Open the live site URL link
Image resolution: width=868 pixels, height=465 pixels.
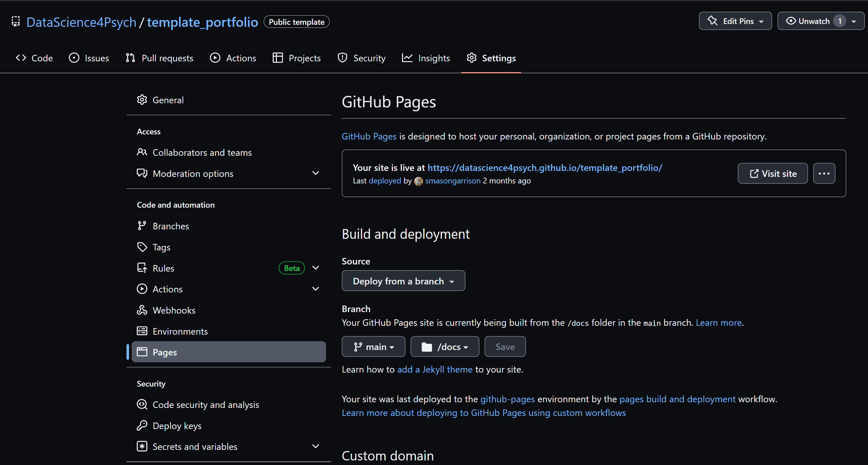[x=544, y=168]
